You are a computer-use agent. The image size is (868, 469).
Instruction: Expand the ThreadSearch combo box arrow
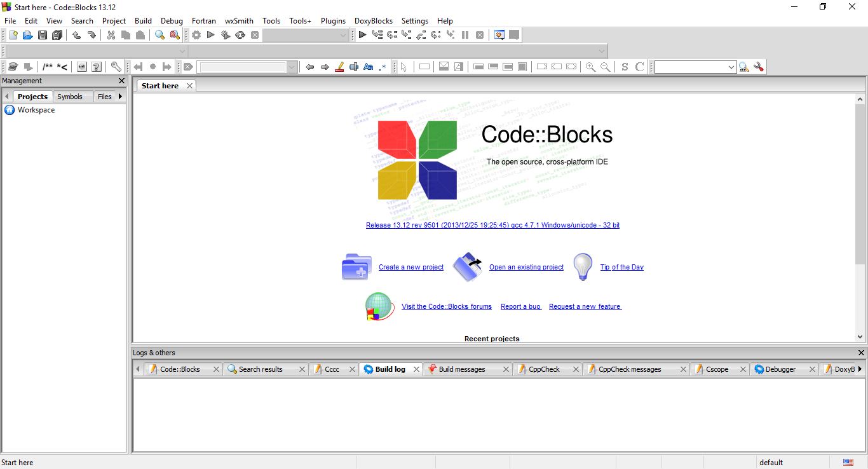click(x=731, y=67)
